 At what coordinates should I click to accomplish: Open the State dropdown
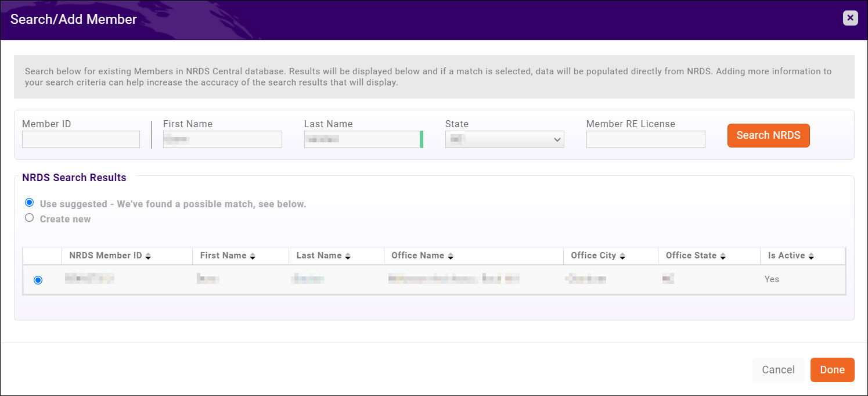[504, 139]
